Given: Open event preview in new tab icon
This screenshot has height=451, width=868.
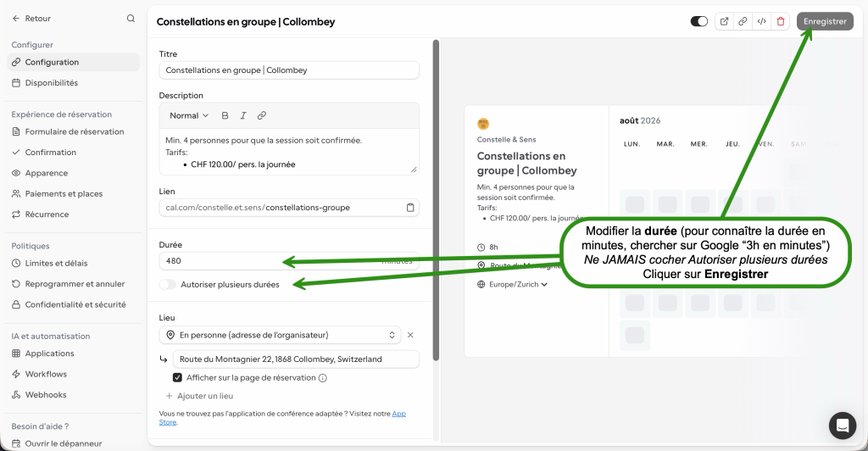Looking at the screenshot, I should click(724, 21).
